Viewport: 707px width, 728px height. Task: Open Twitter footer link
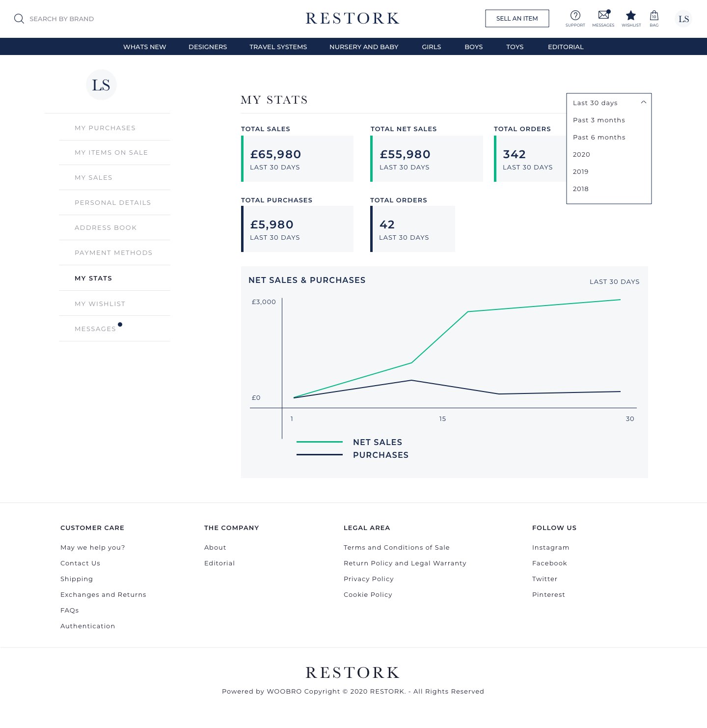click(545, 579)
